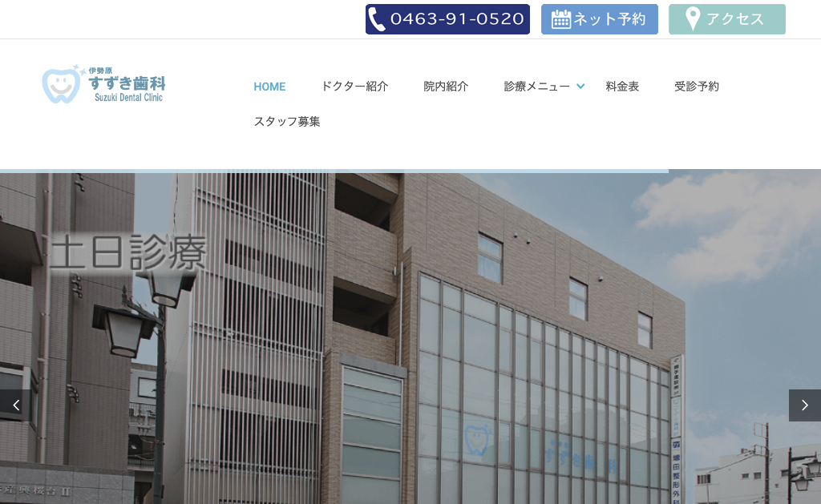Open the 院内紹介 menu item

pyautogui.click(x=446, y=87)
